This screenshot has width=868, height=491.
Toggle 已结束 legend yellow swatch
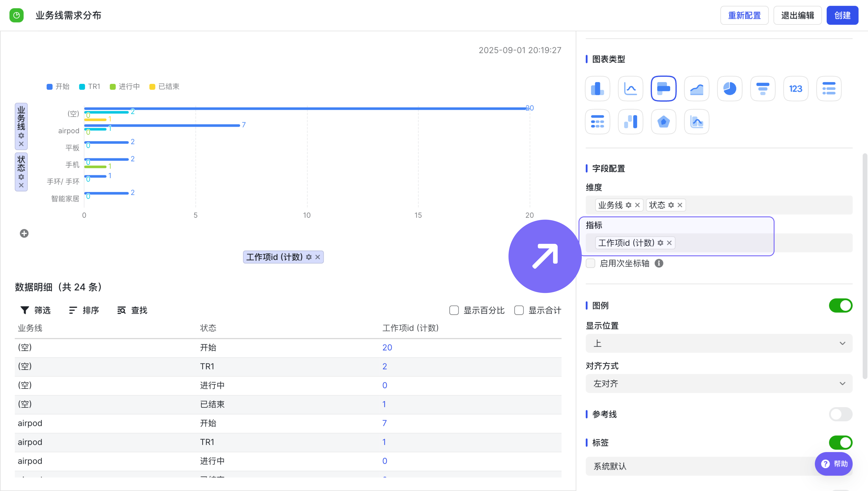(152, 87)
